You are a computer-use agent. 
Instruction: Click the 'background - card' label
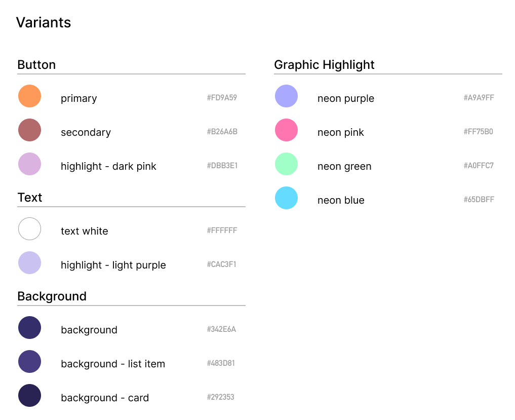coord(105,398)
